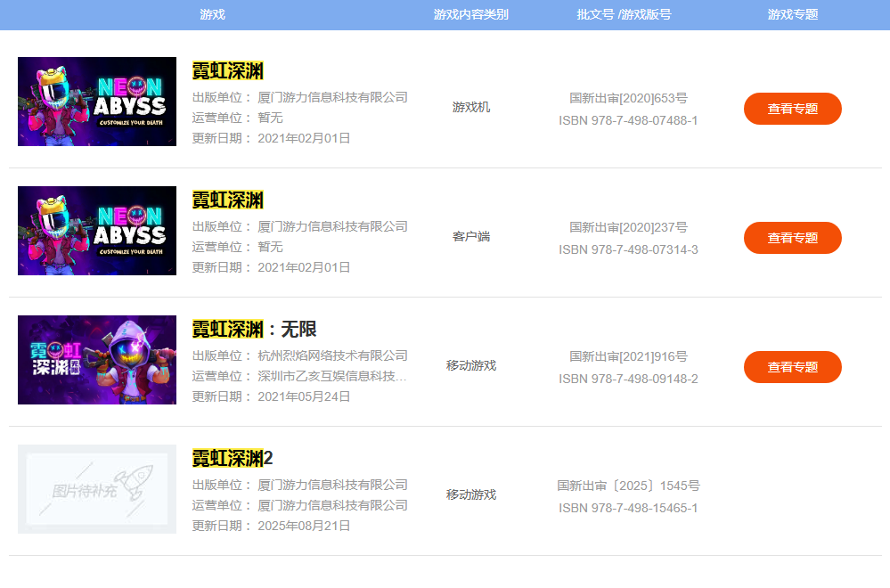Click the 游戏内容类别 column header

470,15
